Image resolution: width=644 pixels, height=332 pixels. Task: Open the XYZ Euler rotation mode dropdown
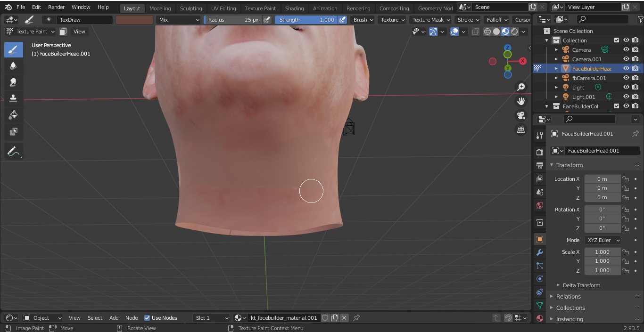click(x=603, y=240)
